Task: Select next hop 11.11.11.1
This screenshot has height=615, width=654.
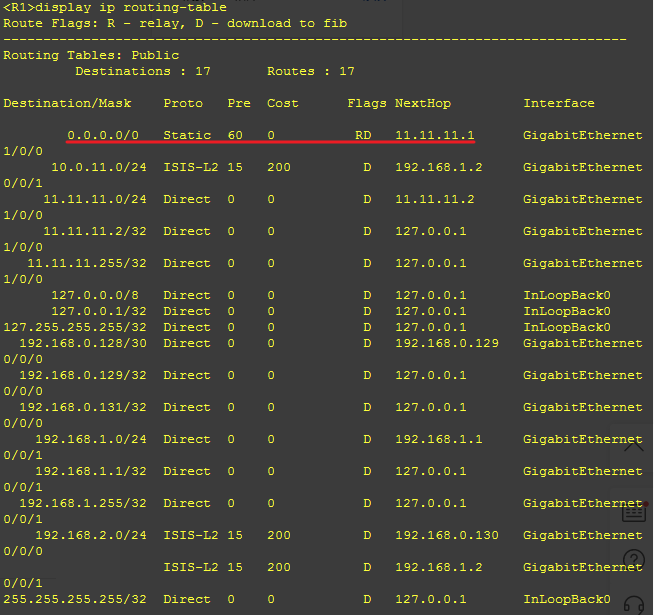Action: pos(435,135)
